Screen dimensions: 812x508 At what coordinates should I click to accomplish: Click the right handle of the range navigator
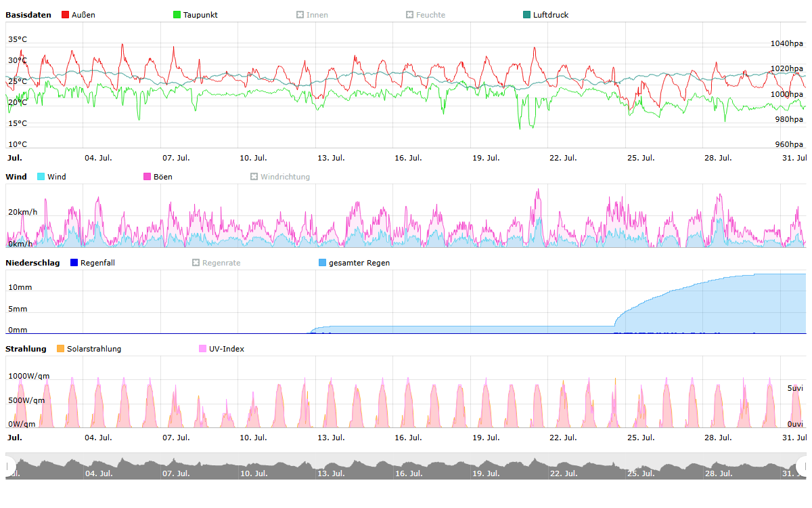803,466
